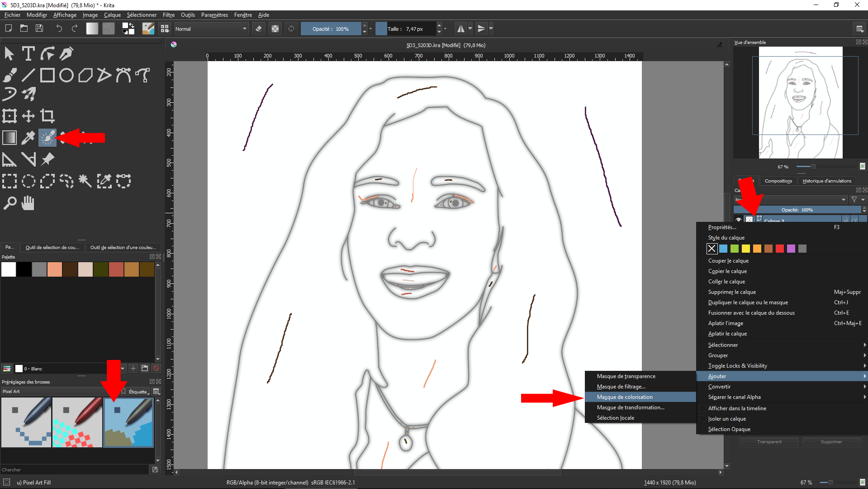Click the Undo arrow icon
The height and width of the screenshot is (489, 868).
(59, 29)
